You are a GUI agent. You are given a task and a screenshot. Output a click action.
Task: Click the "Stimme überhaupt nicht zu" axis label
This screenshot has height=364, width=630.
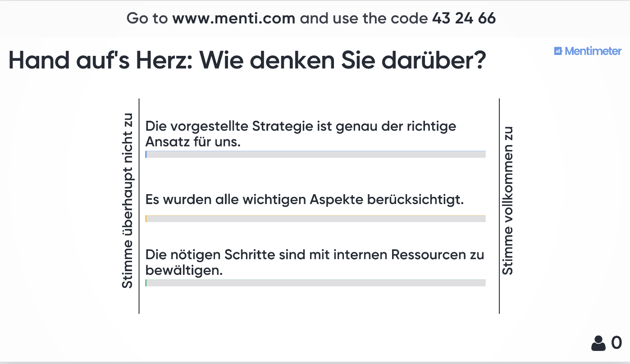click(x=128, y=200)
